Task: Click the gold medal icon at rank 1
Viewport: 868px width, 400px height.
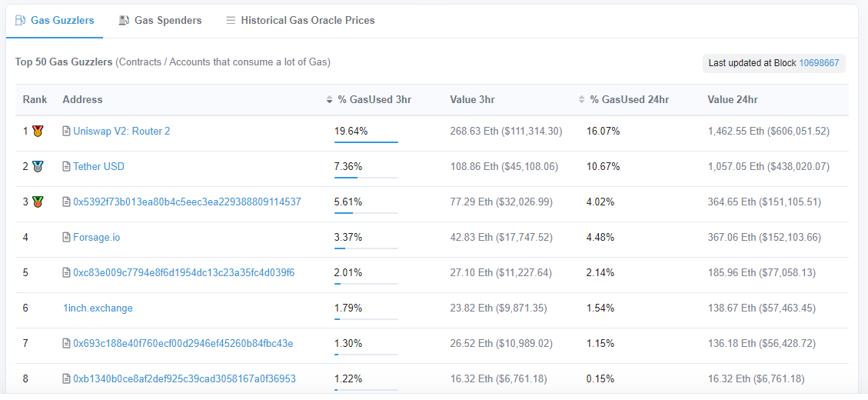Action: point(38,132)
